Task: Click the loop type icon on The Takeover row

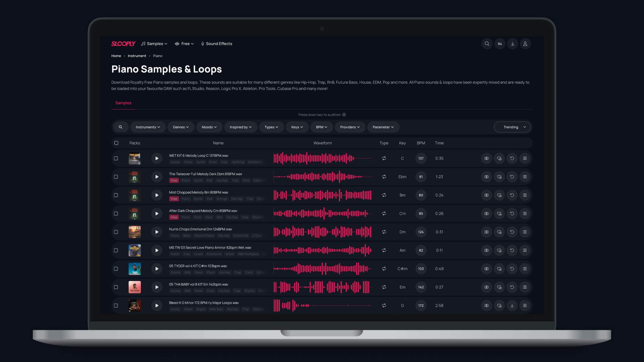Action: [x=384, y=177]
